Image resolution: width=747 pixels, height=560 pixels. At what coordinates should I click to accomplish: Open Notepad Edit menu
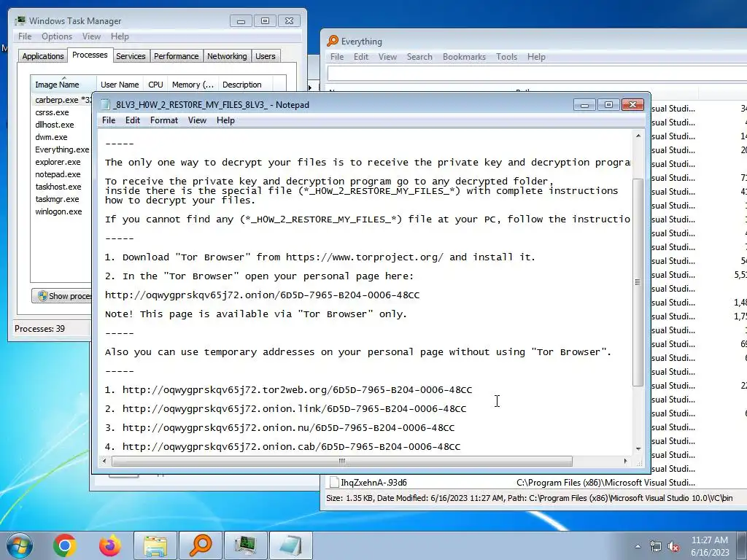point(133,120)
